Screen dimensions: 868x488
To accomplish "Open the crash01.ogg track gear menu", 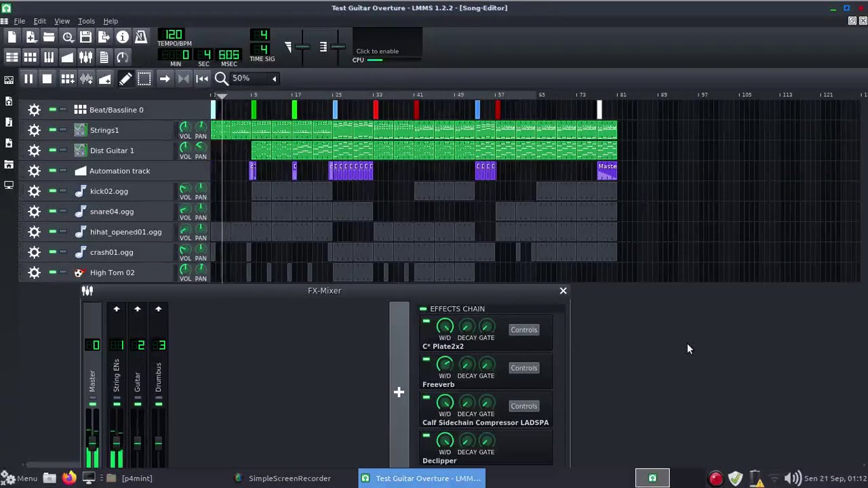I will tap(34, 252).
